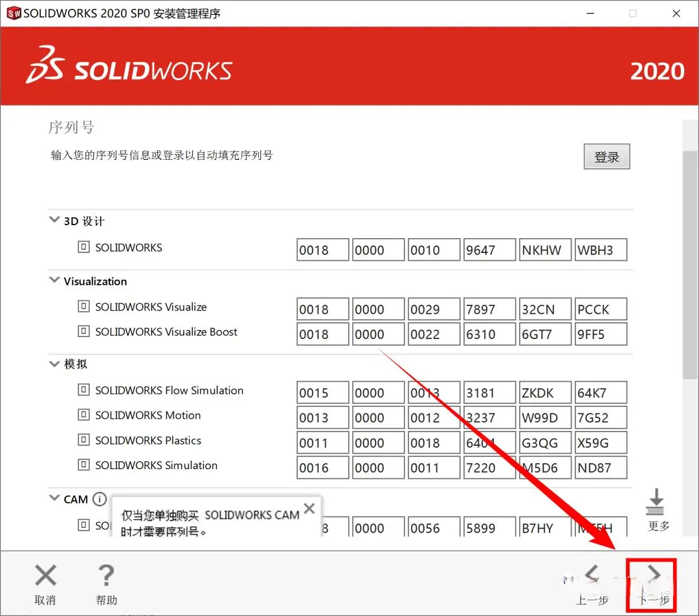This screenshot has width=699, height=616.
Task: Click CAM serial field B7HY
Action: point(545,527)
